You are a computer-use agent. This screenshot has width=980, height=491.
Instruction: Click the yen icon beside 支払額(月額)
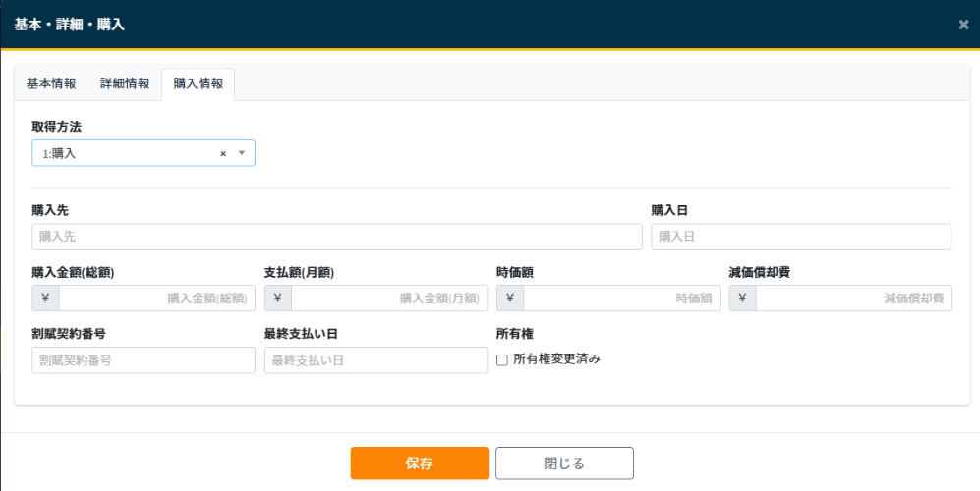tap(277, 299)
